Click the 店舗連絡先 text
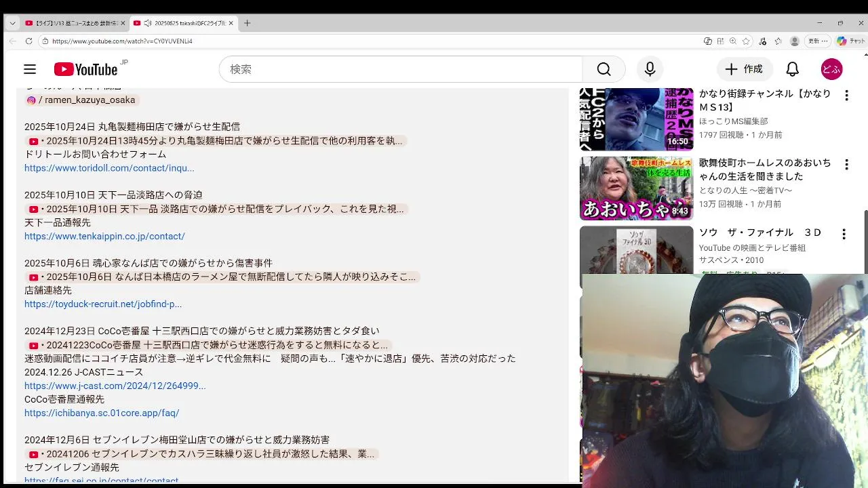Screen dimensions: 868x488 point(48,290)
